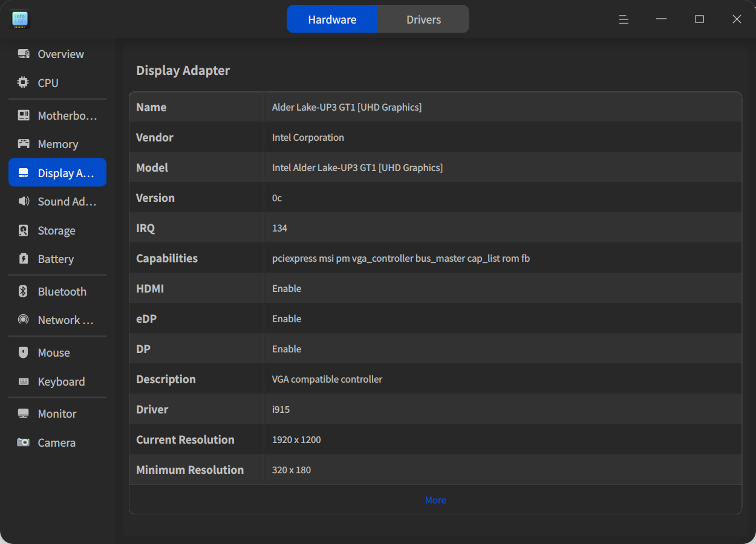Open the Mouse section label

pyautogui.click(x=54, y=352)
